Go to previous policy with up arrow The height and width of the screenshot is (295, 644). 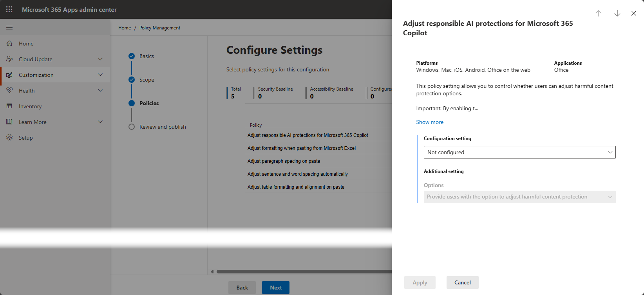coord(599,13)
